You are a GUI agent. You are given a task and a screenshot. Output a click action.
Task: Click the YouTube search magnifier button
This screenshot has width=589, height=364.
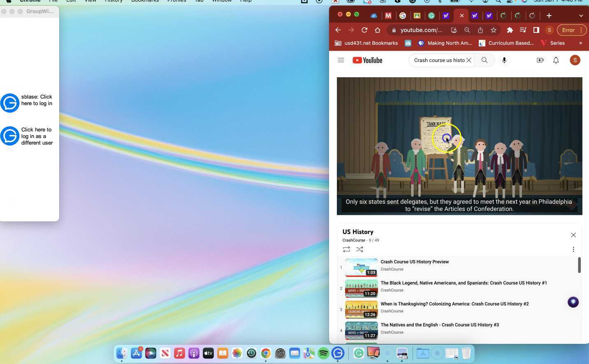(x=484, y=60)
